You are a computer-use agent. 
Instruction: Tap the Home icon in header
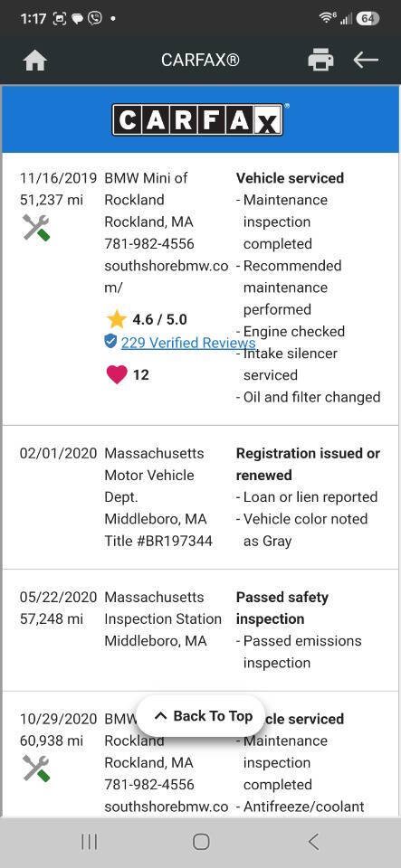point(35,61)
